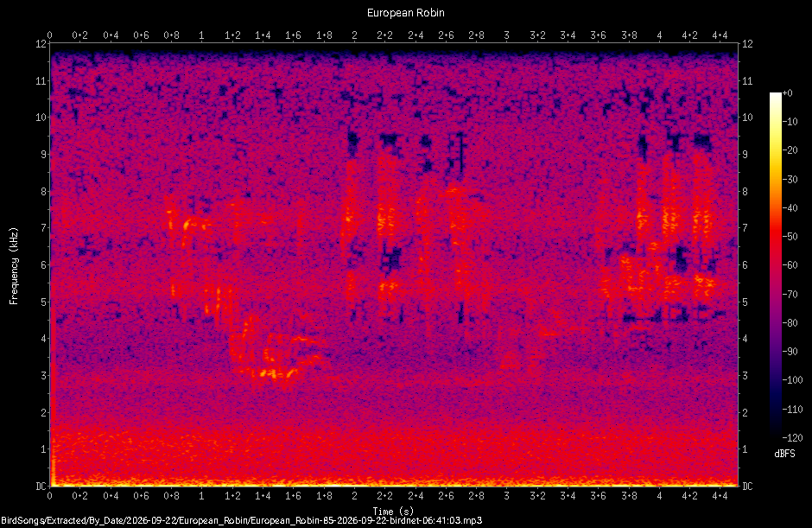Click "3" on the top time axis
The image size is (812, 528).
(507, 35)
